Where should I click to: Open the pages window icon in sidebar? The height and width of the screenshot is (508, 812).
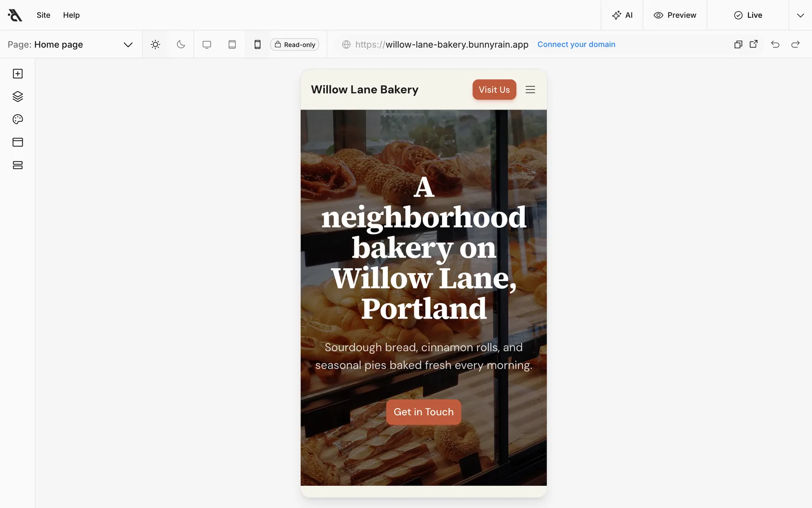pyautogui.click(x=18, y=142)
